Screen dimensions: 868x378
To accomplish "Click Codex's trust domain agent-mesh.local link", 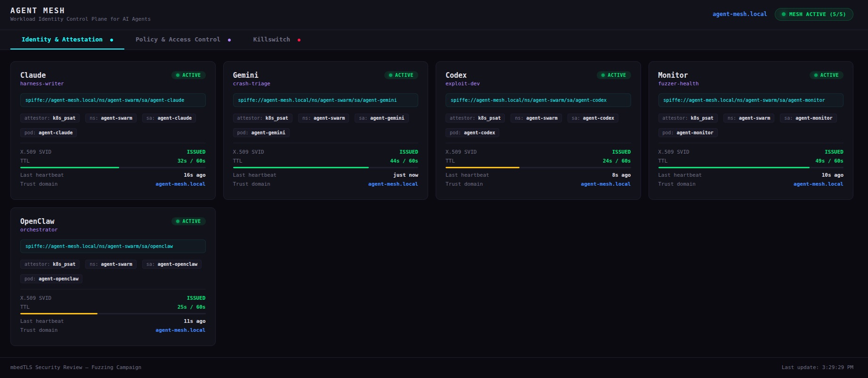I will pos(606,184).
